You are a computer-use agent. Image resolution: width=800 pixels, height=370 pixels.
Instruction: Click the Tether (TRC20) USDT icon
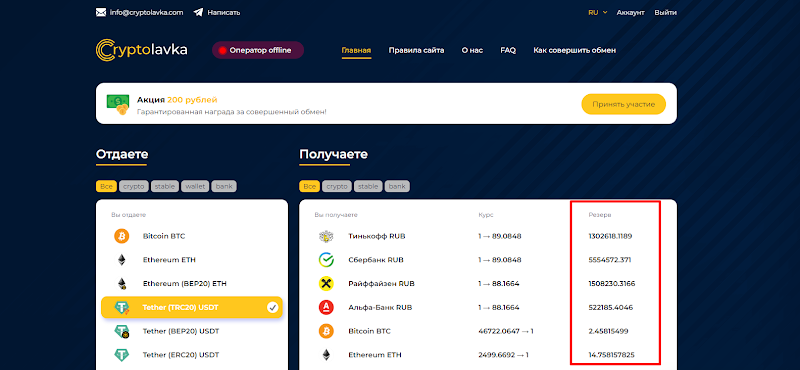[x=121, y=307]
